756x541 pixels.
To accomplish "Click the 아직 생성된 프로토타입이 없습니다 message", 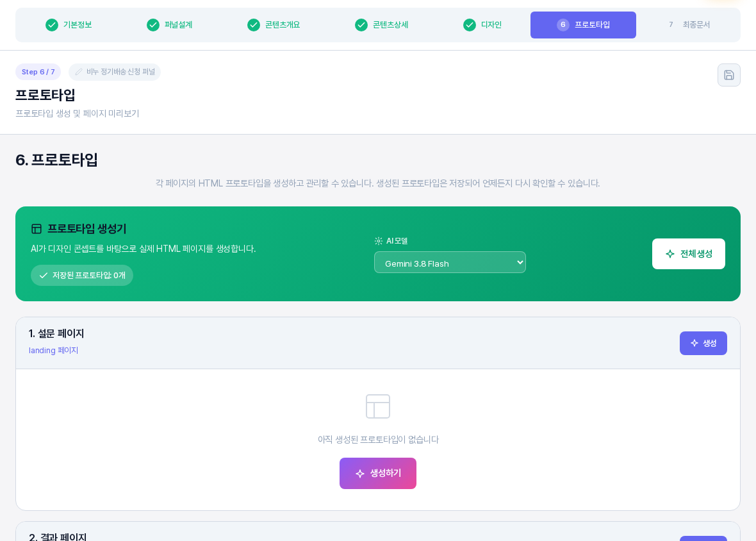I will [378, 439].
